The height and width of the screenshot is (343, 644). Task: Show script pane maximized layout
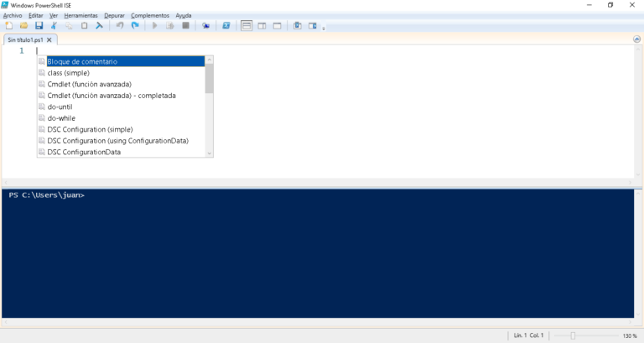pyautogui.click(x=277, y=26)
